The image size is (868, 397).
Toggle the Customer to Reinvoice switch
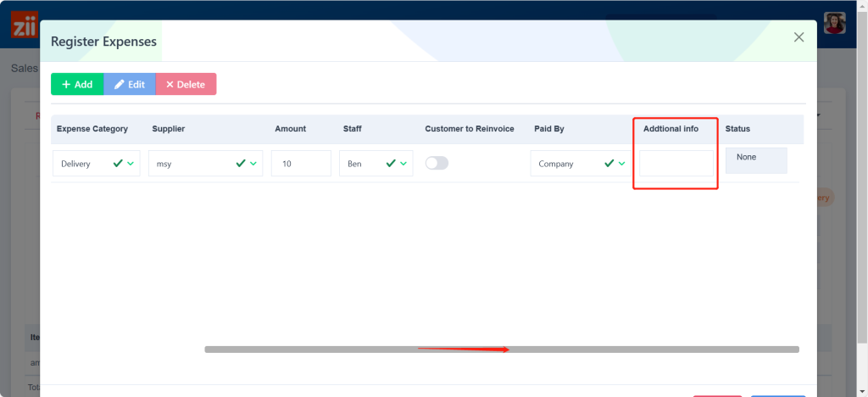[437, 163]
